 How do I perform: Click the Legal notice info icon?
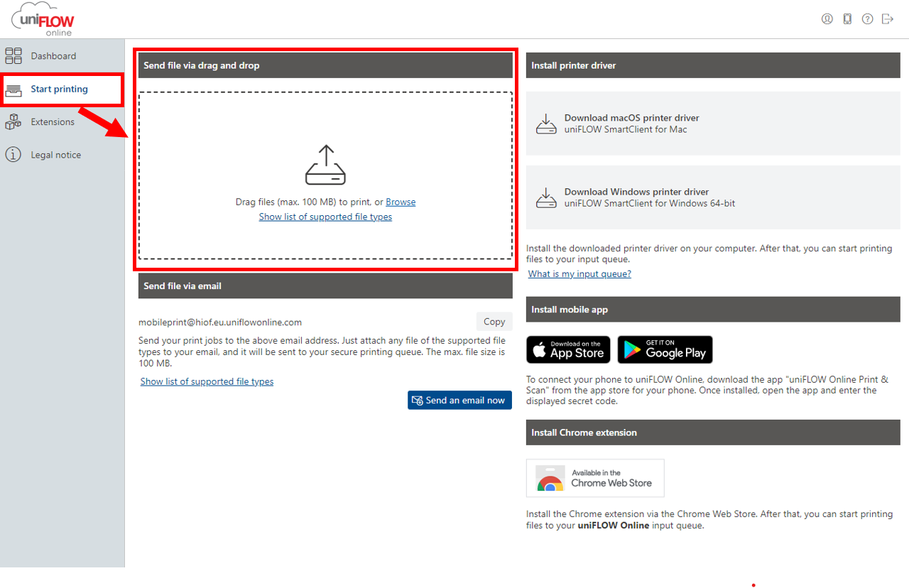click(x=13, y=155)
